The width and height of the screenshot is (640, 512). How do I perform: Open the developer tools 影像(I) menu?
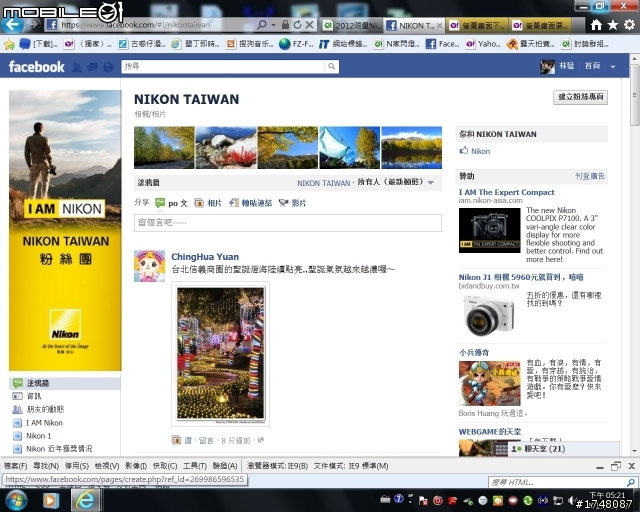coord(136,466)
